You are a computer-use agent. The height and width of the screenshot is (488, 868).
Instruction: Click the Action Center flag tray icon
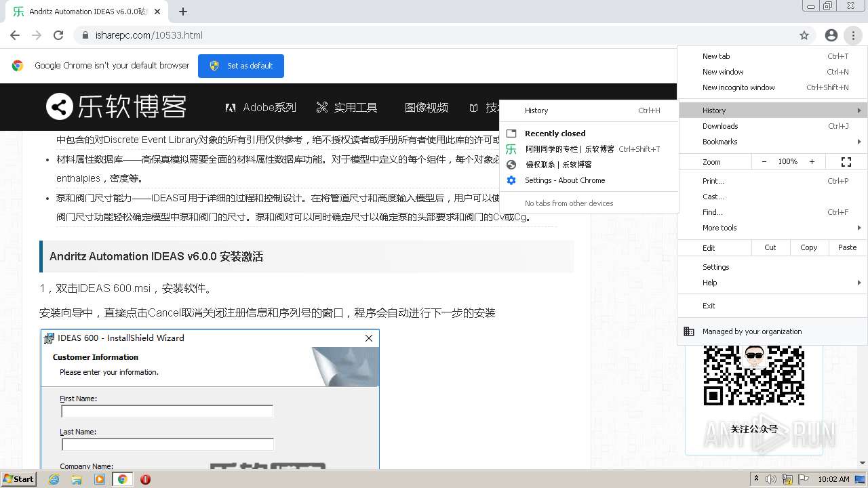coord(804,479)
